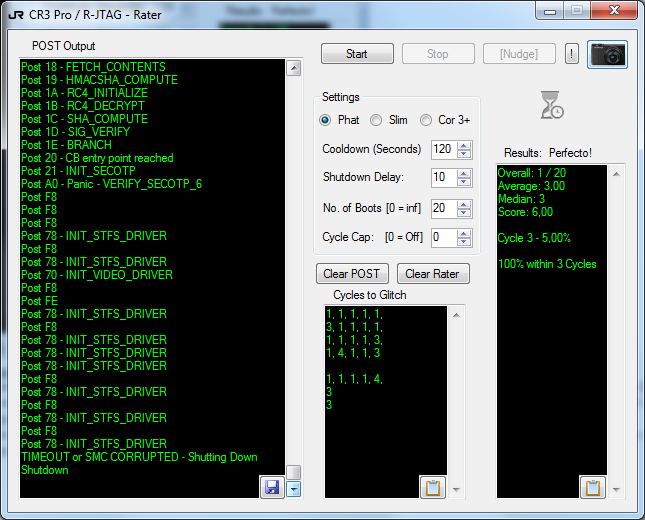Select the Phat console type
The height and width of the screenshot is (520, 645).
[x=325, y=120]
